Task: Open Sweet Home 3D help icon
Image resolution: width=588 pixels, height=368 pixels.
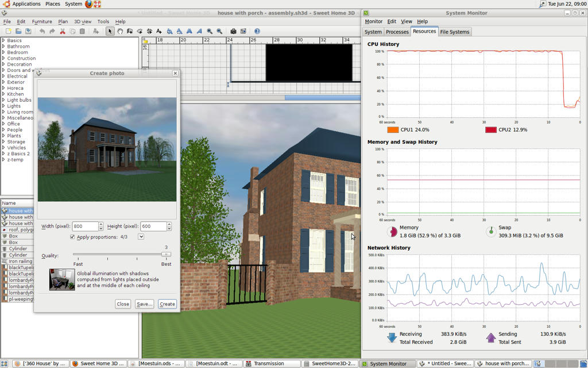Action: [x=257, y=31]
